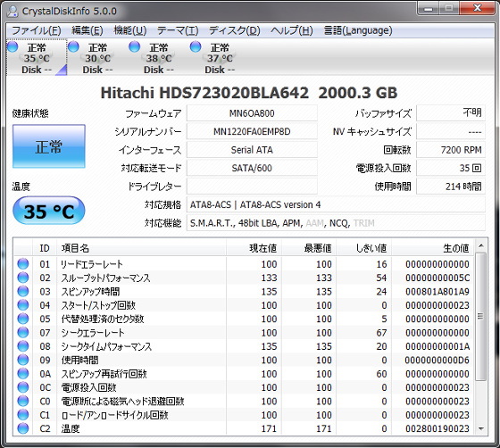The image size is (500, 448).
Task: Select the 37 °C disk tab
Action: tap(220, 57)
